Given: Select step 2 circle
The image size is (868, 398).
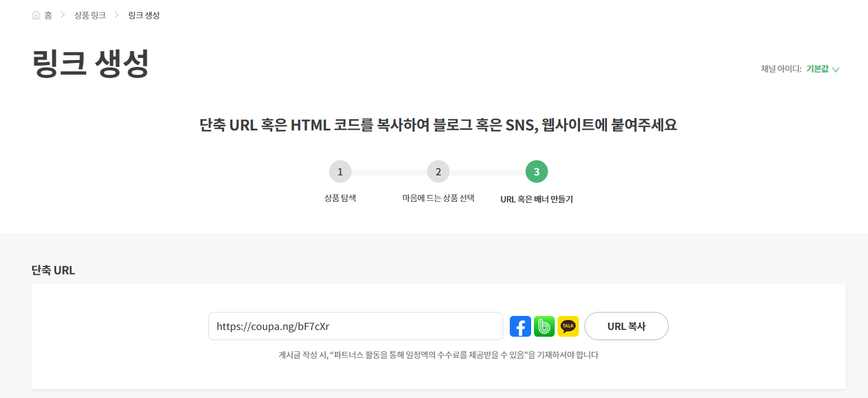Looking at the screenshot, I should click(438, 171).
